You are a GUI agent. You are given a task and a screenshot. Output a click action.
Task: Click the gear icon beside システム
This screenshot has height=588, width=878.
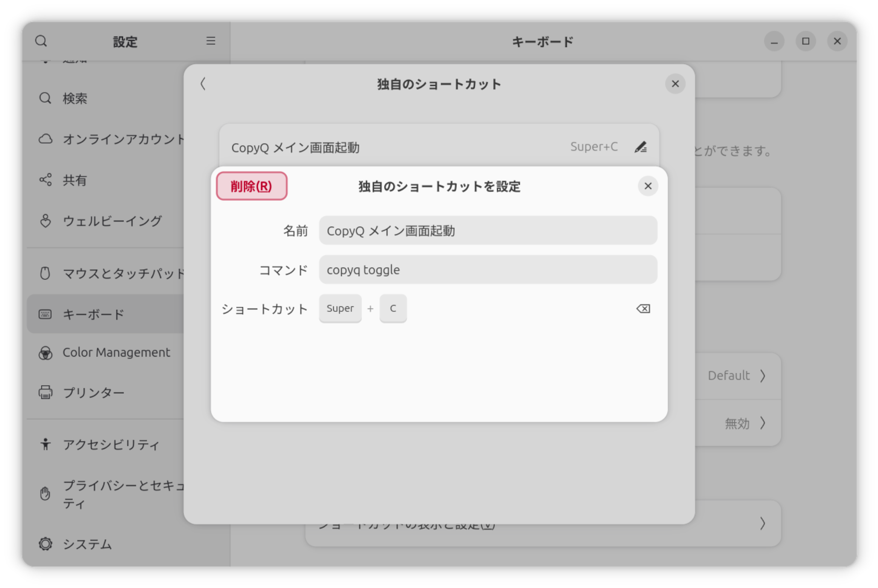[x=45, y=544]
